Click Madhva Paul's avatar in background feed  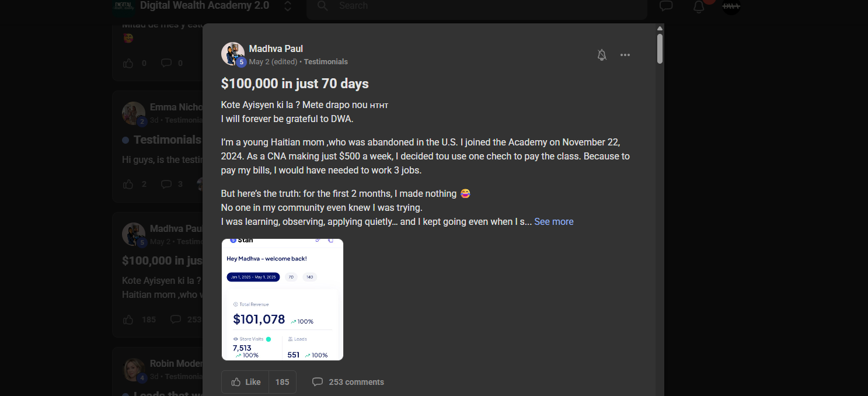[x=134, y=234]
